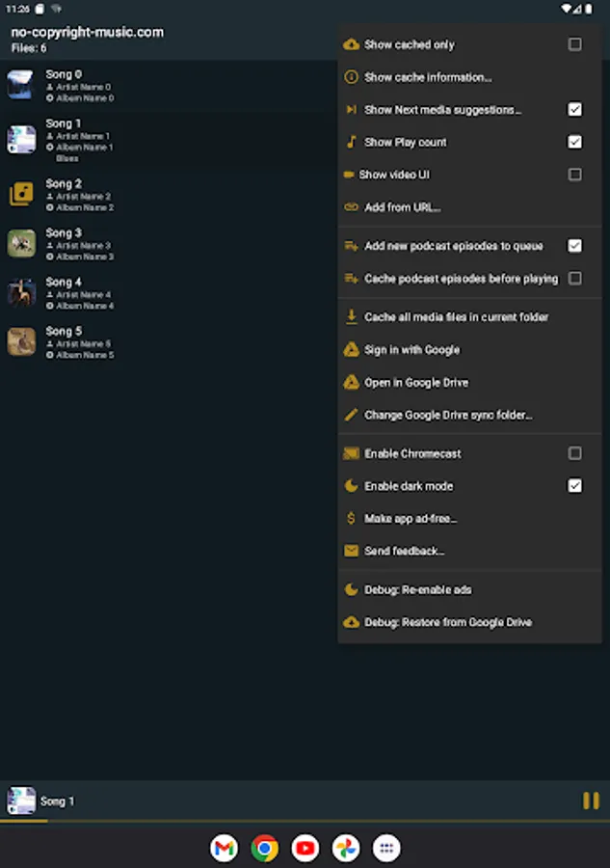Click the envelope icon for Send feedback
The height and width of the screenshot is (868, 610).
point(351,551)
